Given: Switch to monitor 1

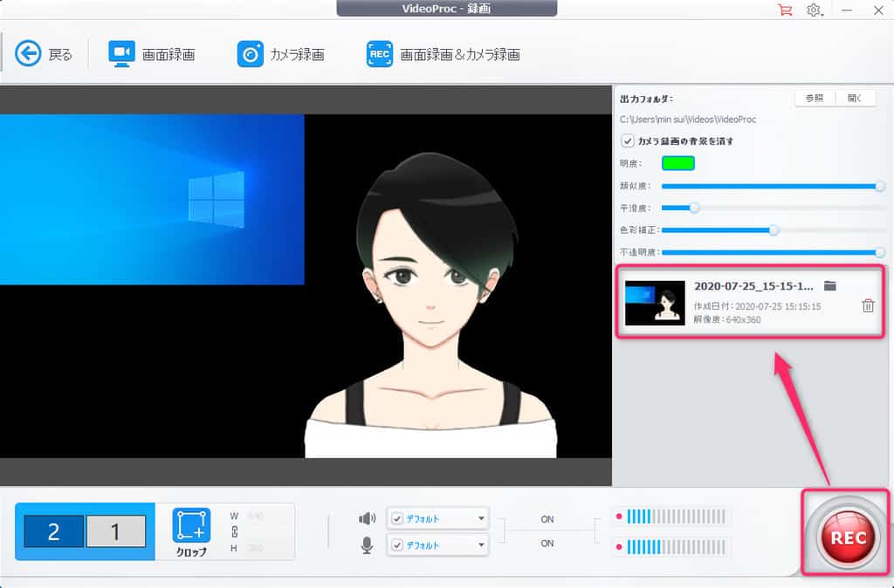Looking at the screenshot, I should pos(115,531).
